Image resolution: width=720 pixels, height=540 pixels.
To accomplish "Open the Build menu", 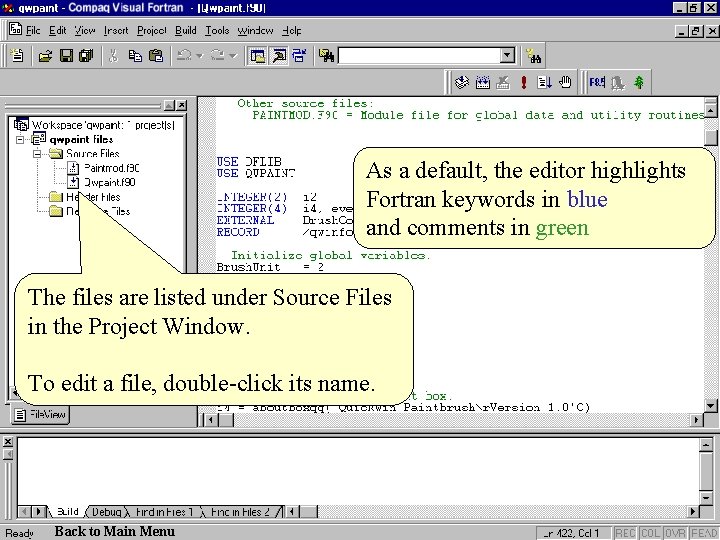I will pos(186,31).
